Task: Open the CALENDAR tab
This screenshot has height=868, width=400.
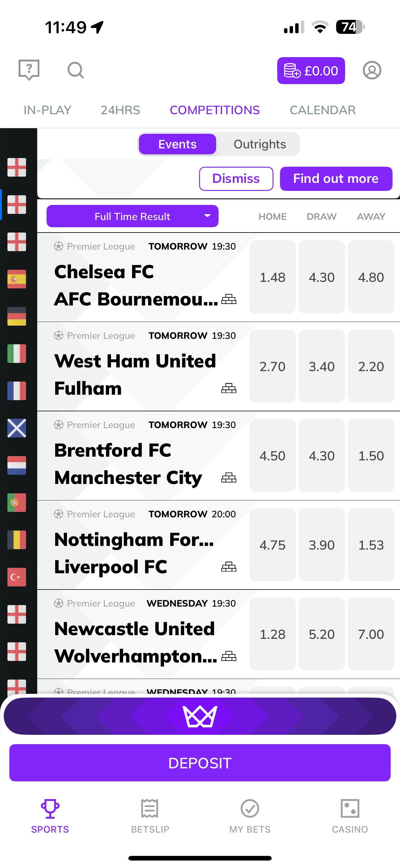Action: [322, 110]
